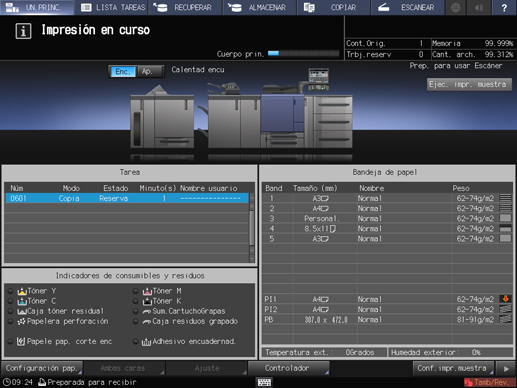Click the Tarea list vertical scrollbar
Screen dimensions: 517x388
252,228
